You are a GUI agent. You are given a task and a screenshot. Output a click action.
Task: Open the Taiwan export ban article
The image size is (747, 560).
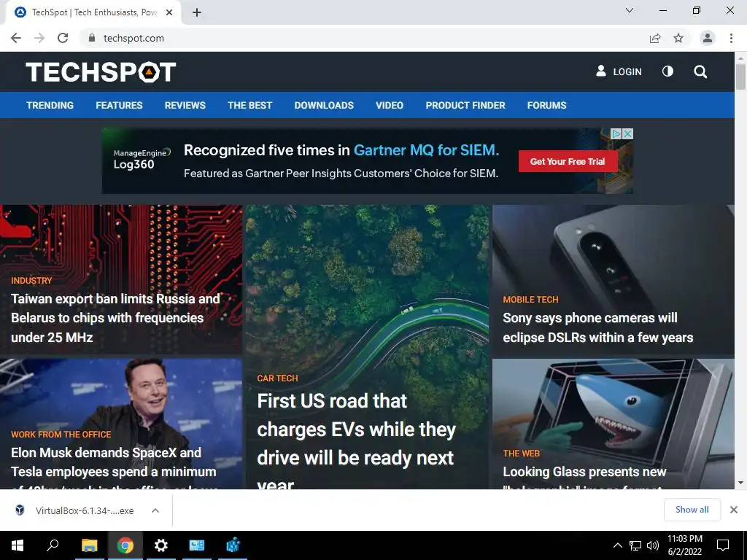point(115,318)
